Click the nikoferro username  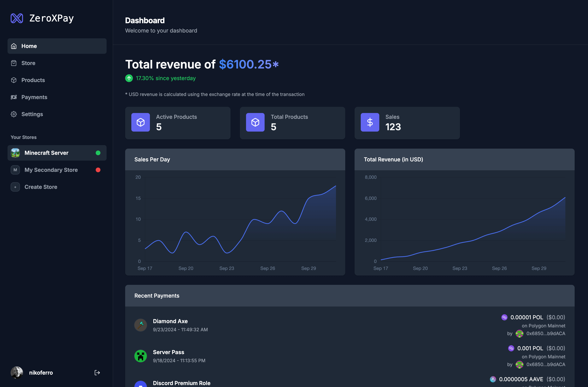click(x=41, y=373)
